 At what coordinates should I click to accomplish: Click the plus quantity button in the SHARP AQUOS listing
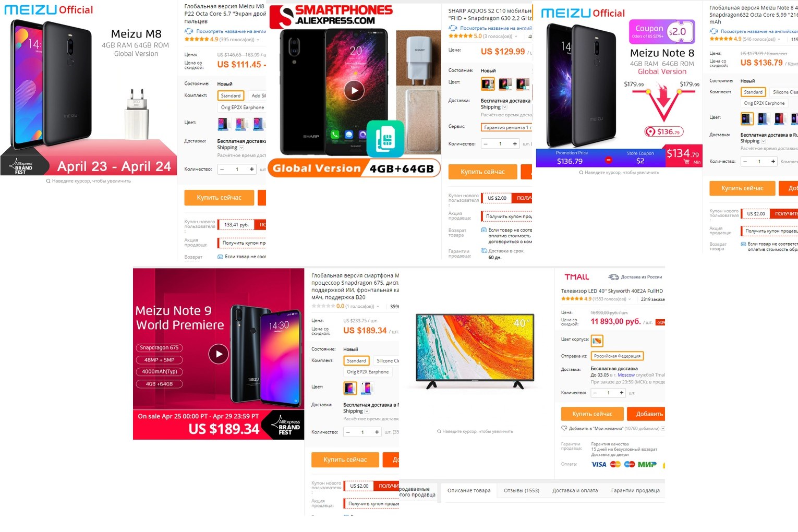tap(515, 143)
